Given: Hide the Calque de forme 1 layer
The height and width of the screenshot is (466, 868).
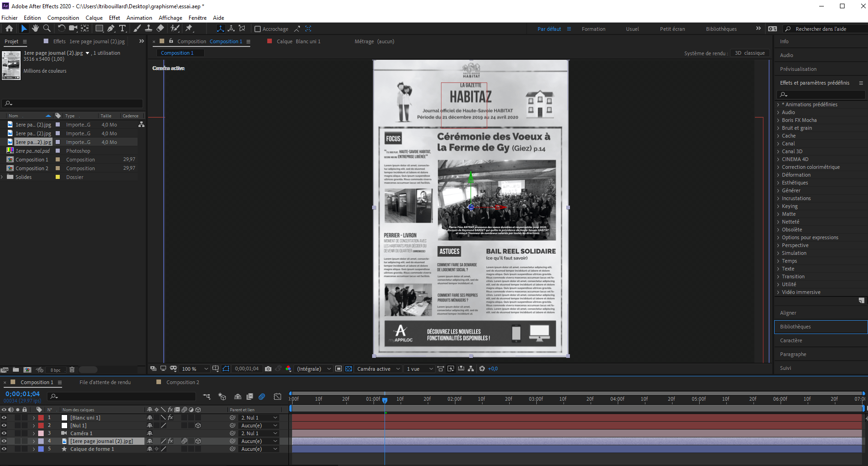Looking at the screenshot, I should [4, 449].
